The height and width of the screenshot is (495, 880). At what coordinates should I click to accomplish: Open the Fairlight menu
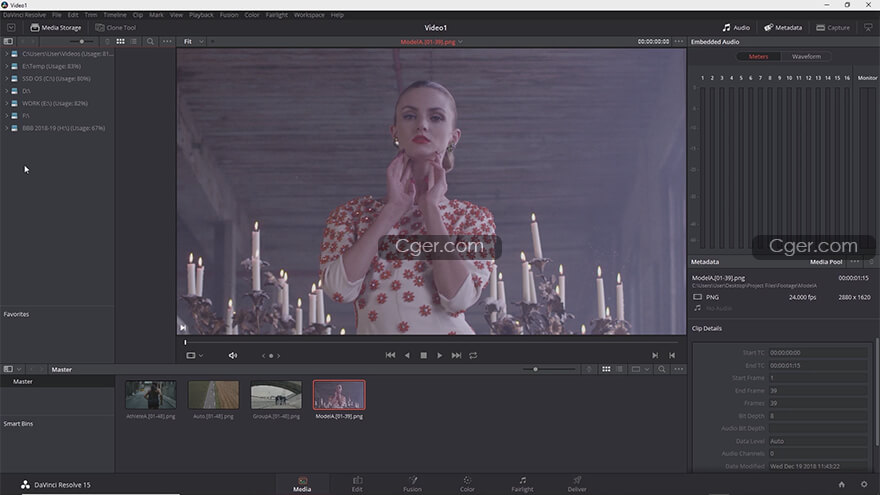click(x=277, y=15)
